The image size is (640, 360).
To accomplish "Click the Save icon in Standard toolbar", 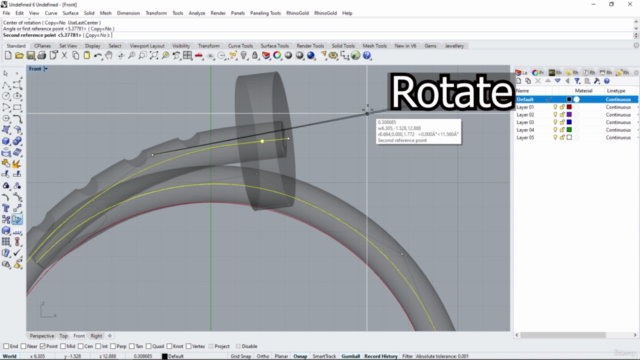I will pyautogui.click(x=31, y=56).
